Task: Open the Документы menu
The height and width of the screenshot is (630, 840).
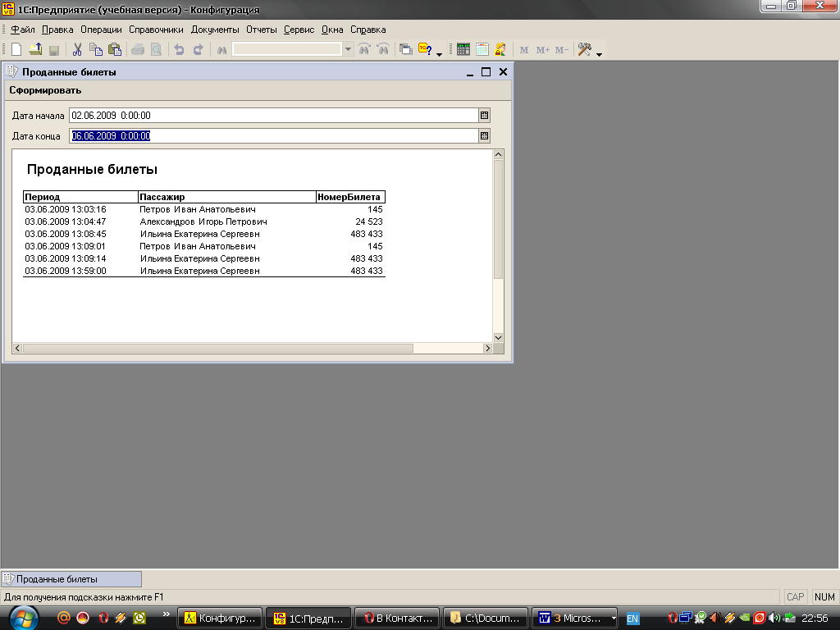Action: (214, 30)
